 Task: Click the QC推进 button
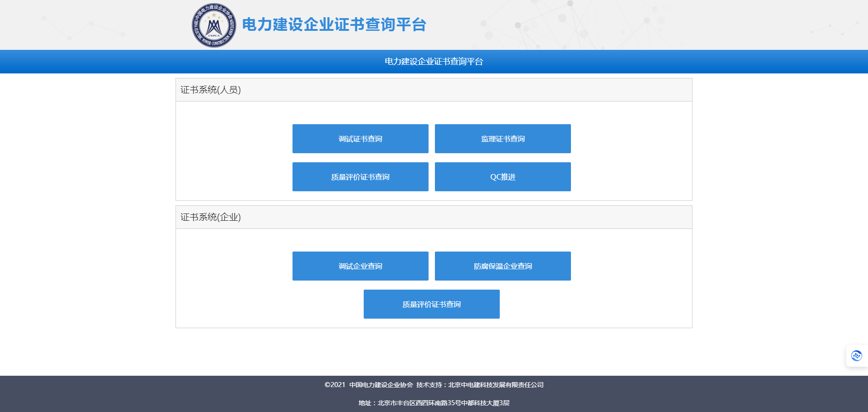pyautogui.click(x=503, y=177)
